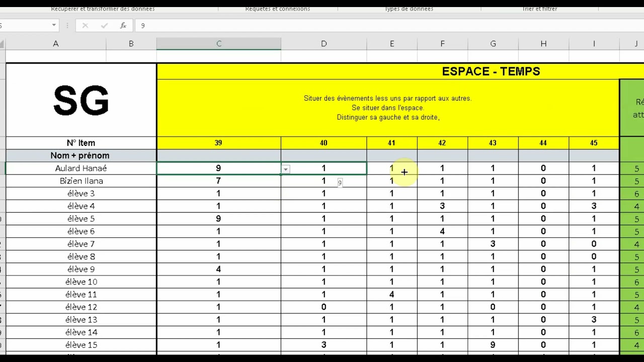Click élève 12's item 43 score of 0
This screenshot has width=644, height=362.
click(493, 307)
